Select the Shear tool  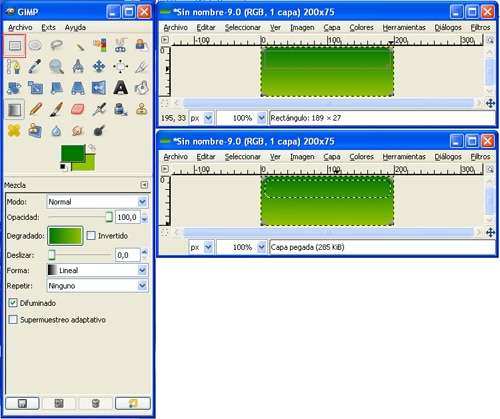(x=57, y=88)
